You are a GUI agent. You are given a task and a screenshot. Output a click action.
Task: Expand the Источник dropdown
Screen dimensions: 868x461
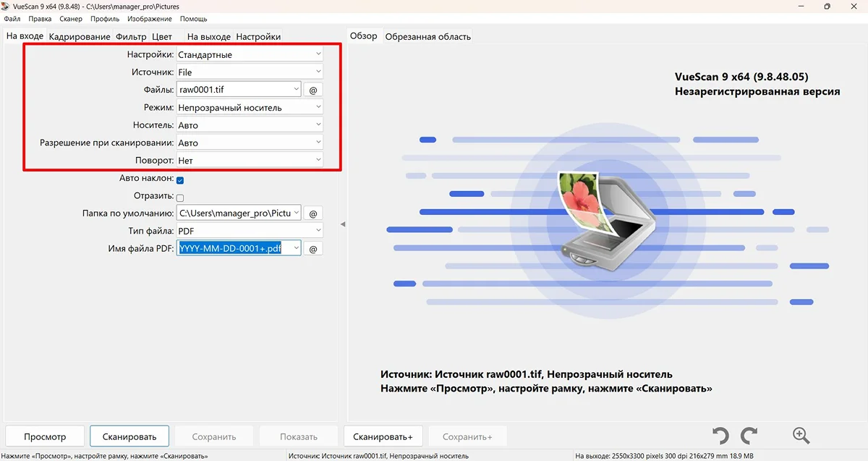pos(250,72)
